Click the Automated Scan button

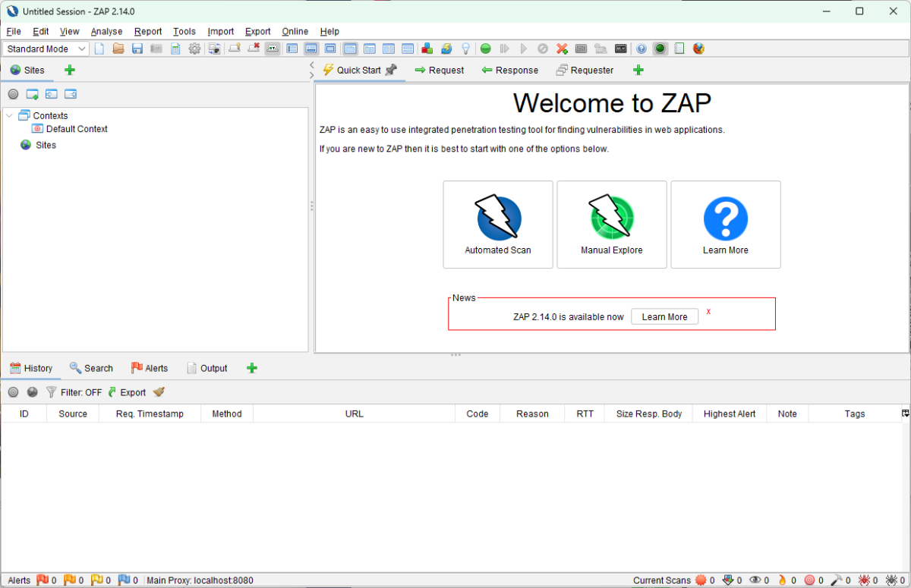tap(497, 225)
